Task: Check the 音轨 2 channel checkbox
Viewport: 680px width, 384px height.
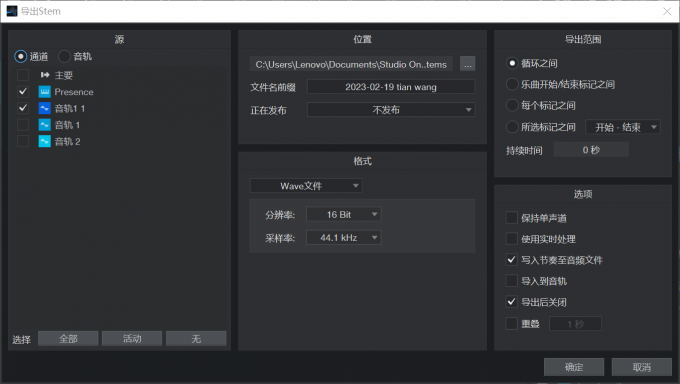Action: [23, 141]
